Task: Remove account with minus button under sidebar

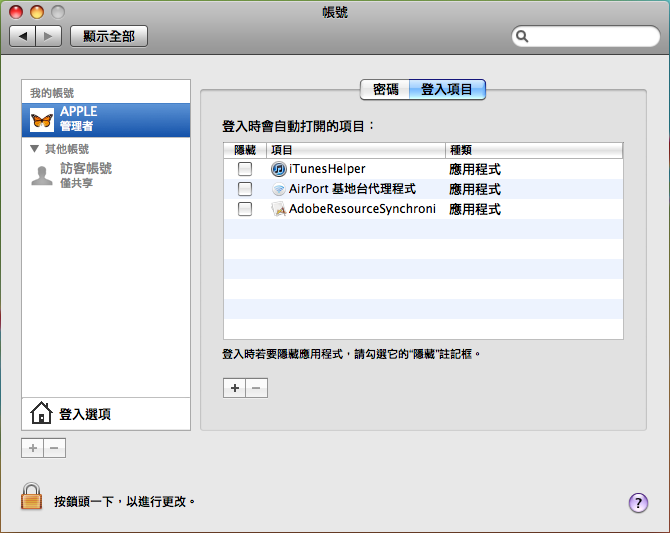Action: point(54,448)
